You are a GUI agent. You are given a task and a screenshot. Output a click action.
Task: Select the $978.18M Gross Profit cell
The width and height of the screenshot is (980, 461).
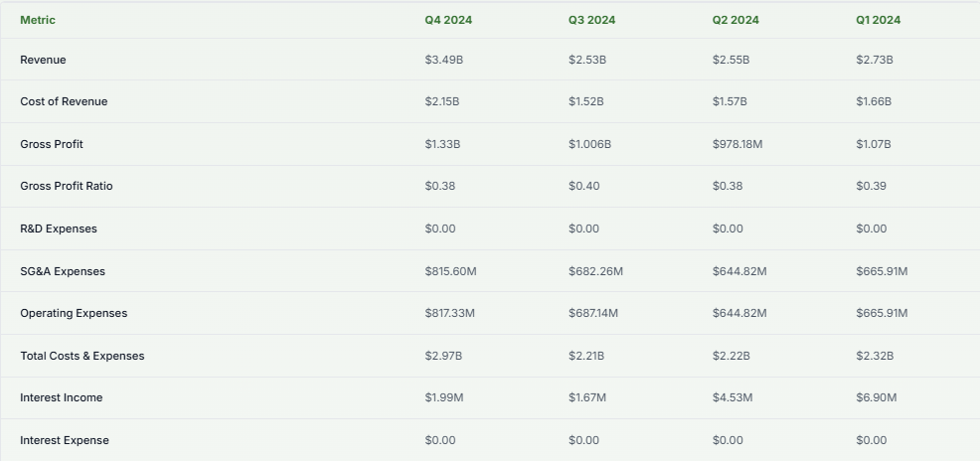(737, 144)
